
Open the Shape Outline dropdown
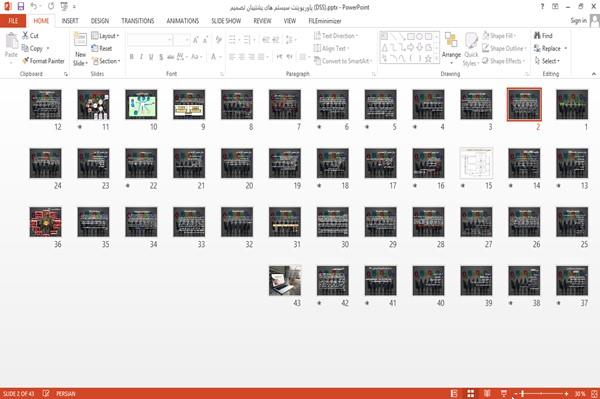tap(504, 48)
